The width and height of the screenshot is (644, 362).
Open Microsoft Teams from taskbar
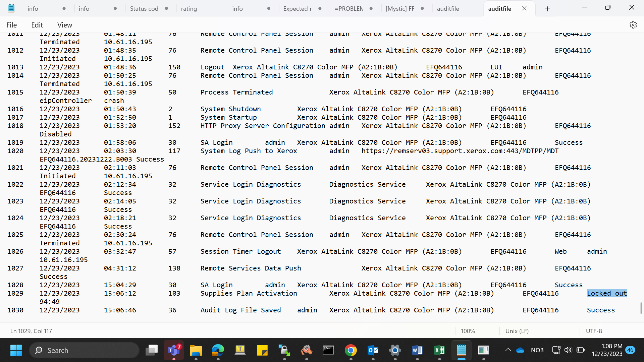(x=174, y=350)
